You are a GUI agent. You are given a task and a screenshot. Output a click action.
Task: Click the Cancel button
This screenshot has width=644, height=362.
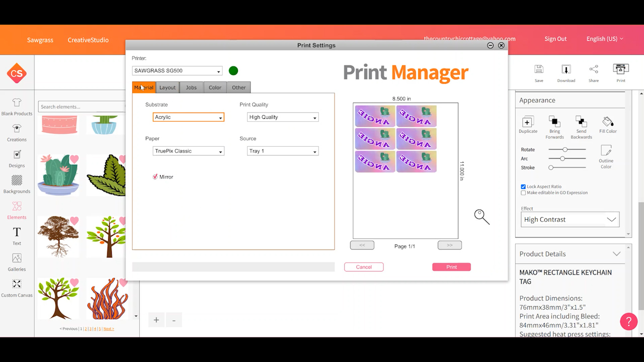[x=364, y=267]
